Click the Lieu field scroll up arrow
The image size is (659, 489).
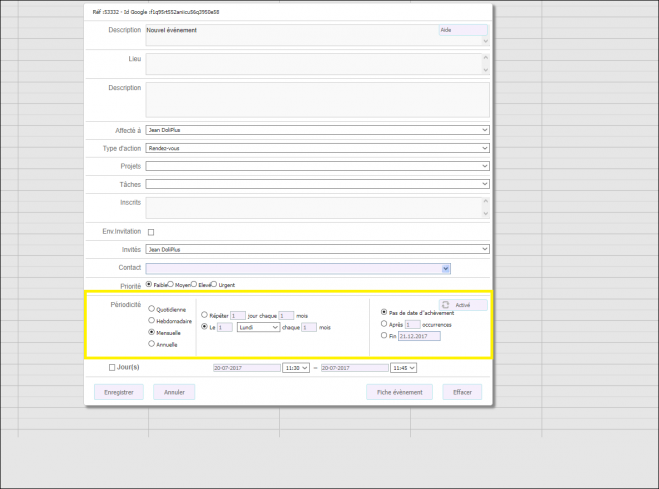pyautogui.click(x=486, y=58)
